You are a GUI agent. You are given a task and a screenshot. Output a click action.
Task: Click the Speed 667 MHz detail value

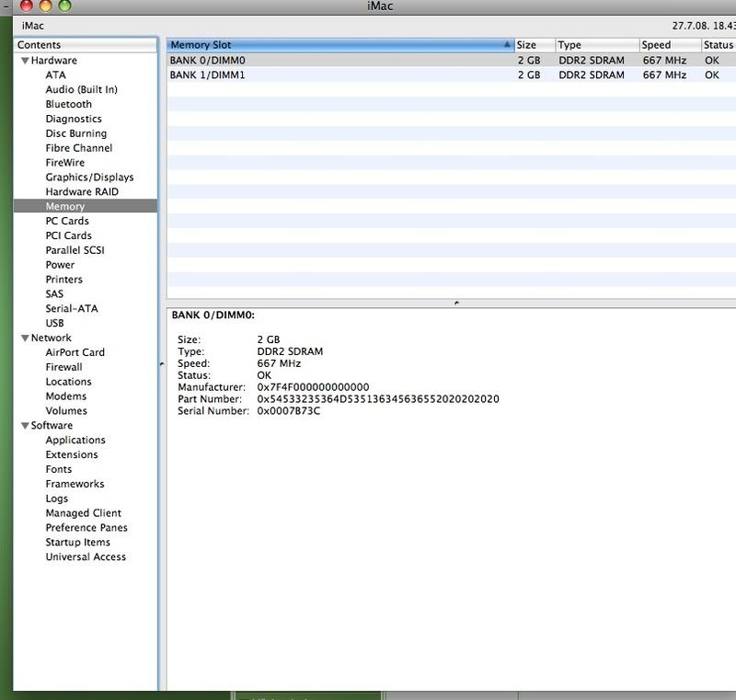[279, 363]
